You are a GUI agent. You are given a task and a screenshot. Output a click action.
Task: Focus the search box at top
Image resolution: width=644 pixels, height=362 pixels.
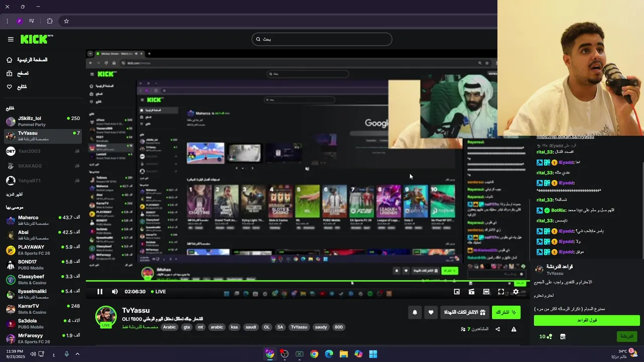tap(322, 39)
